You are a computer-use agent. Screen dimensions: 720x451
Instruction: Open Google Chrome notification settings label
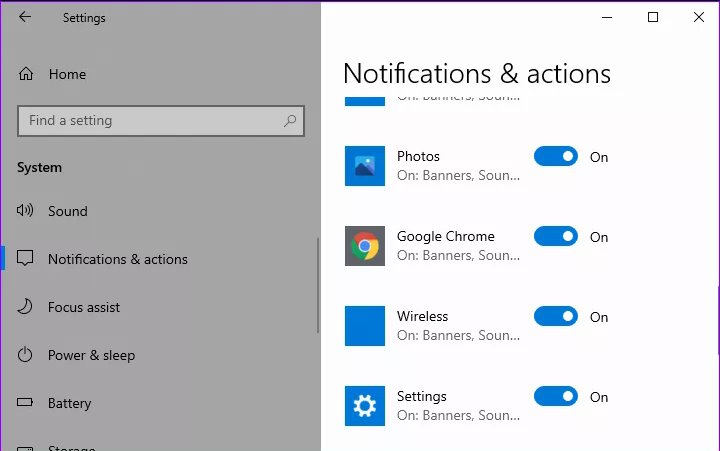(x=445, y=236)
